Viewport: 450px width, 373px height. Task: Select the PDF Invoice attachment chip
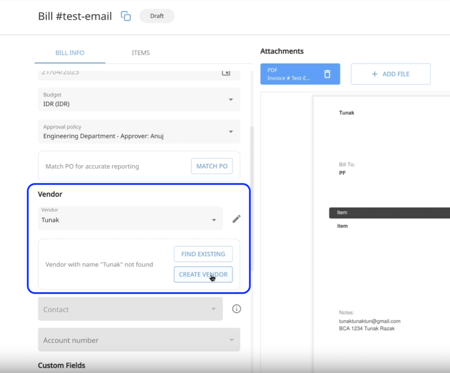click(300, 74)
